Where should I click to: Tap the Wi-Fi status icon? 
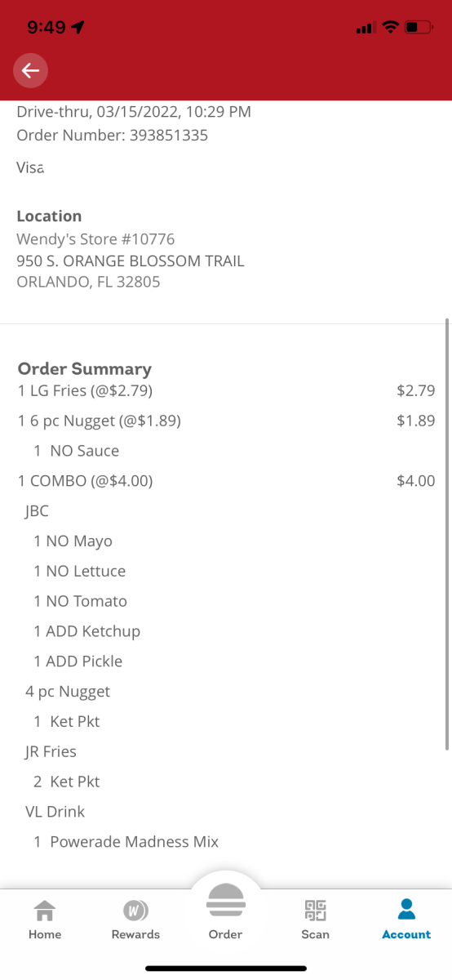click(x=390, y=28)
